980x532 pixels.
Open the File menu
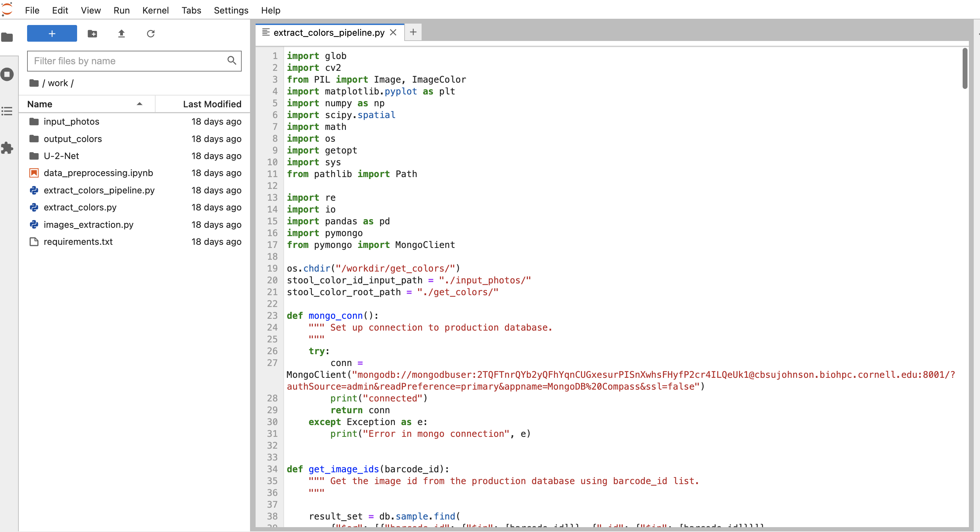[32, 10]
